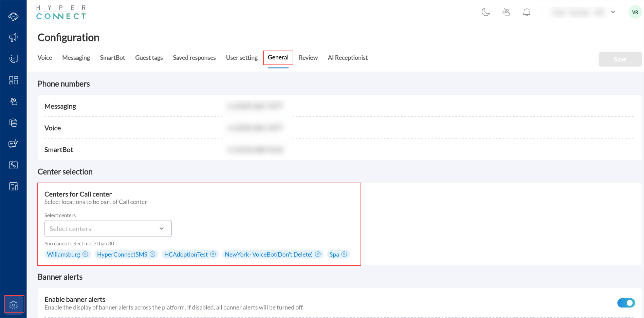This screenshot has width=644, height=318.
Task: Click the Save button
Action: point(620,59)
